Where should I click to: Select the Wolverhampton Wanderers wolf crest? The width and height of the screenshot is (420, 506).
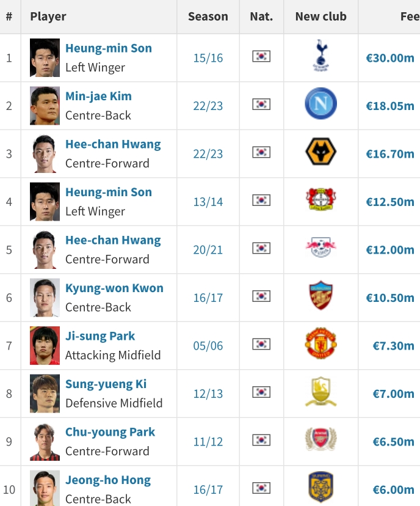tap(320, 152)
